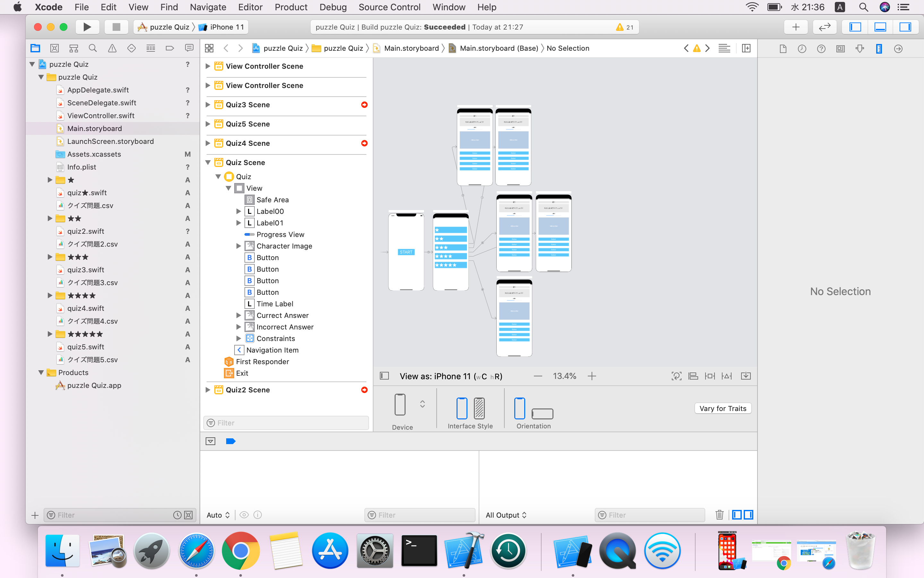Open the Symbol navigator icon

click(x=74, y=48)
